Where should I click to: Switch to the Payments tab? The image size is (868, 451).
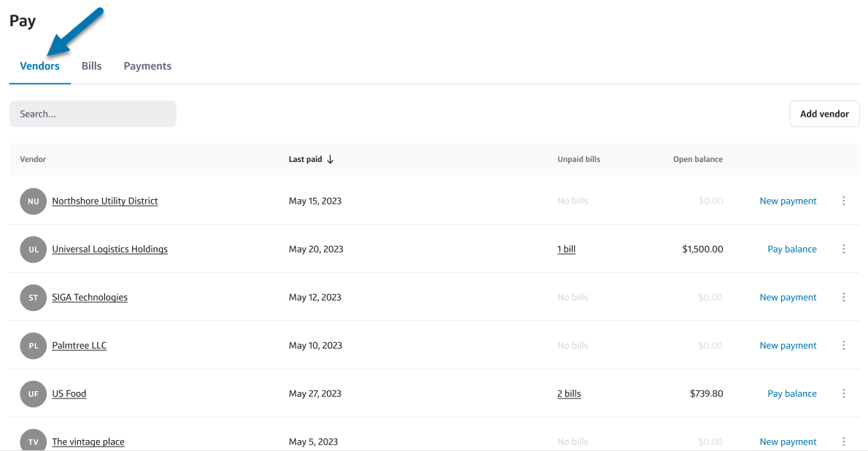pos(147,66)
